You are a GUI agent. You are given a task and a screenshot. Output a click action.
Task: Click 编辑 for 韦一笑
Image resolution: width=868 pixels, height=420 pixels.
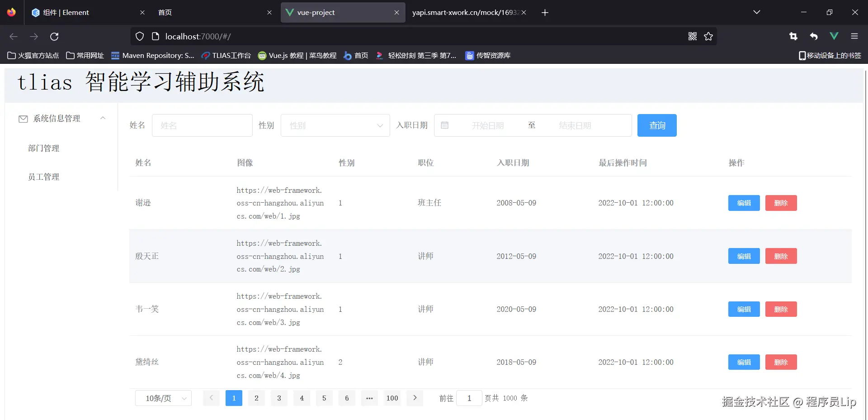pos(744,309)
